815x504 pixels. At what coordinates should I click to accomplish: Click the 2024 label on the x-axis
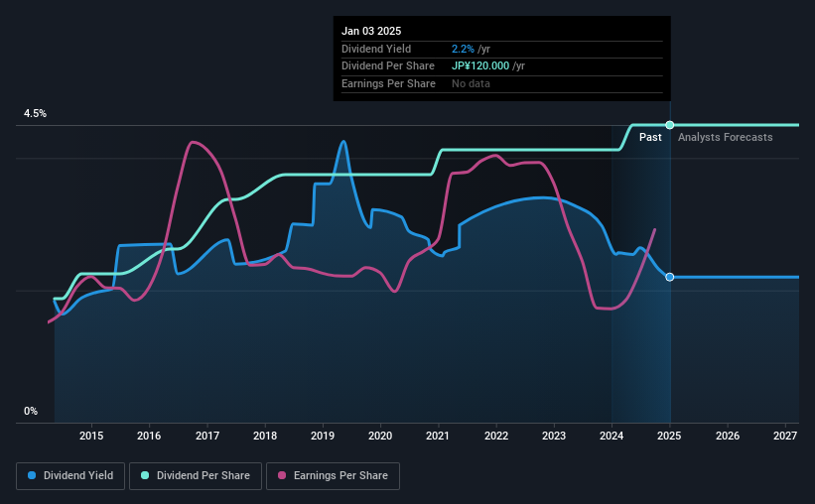point(611,436)
